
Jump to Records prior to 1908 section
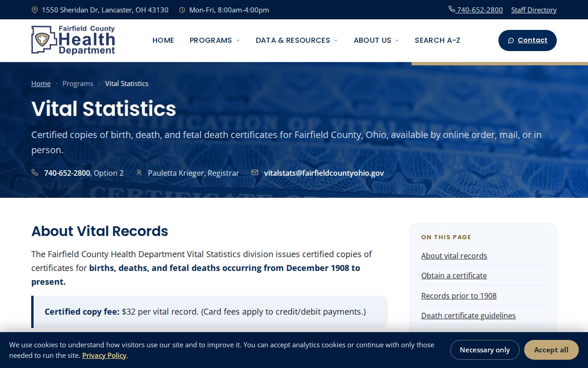click(x=459, y=296)
